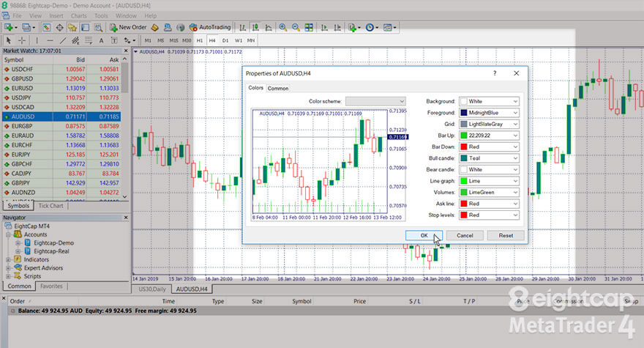Click the New Chart toolbar icon
Screen dimensions: 644x348
[x=8, y=27]
